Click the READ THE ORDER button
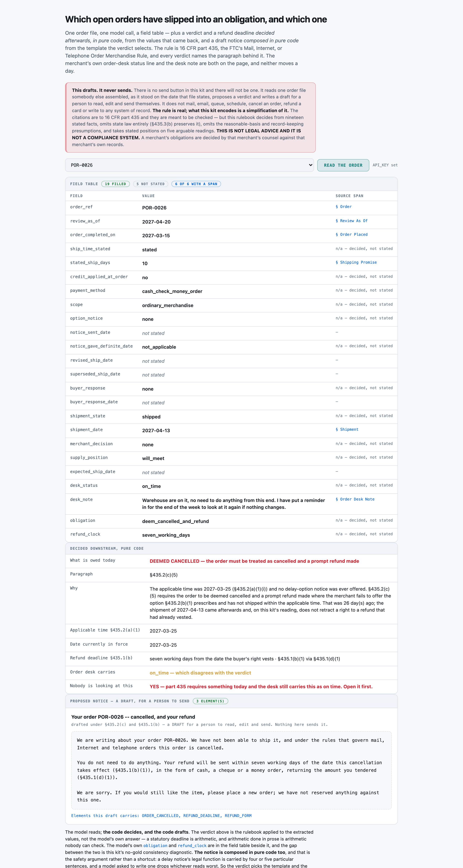463x868 pixels. pyautogui.click(x=343, y=165)
